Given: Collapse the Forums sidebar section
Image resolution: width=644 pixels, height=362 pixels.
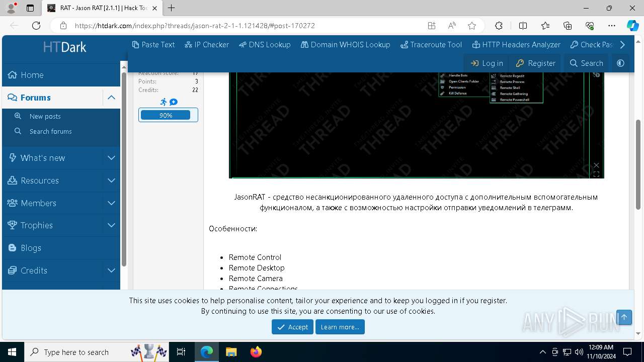Looking at the screenshot, I should click(x=111, y=98).
